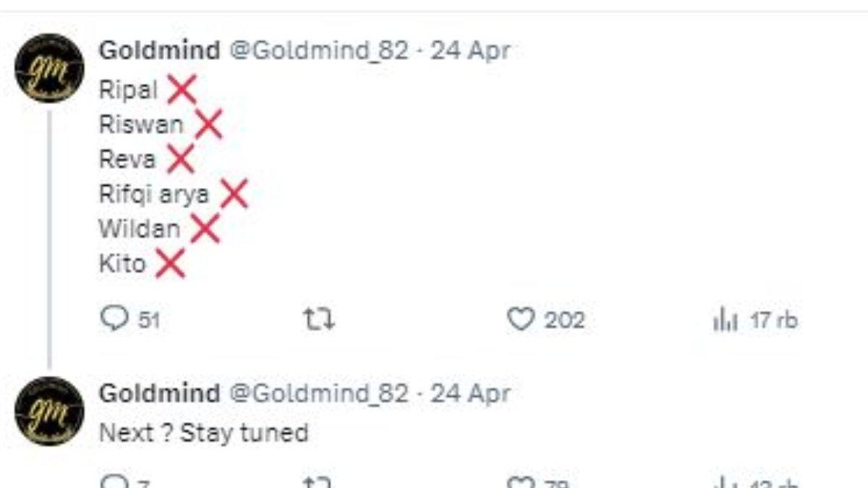868x488 pixels.
Task: Click the red X beside Ripal
Action: click(x=182, y=90)
